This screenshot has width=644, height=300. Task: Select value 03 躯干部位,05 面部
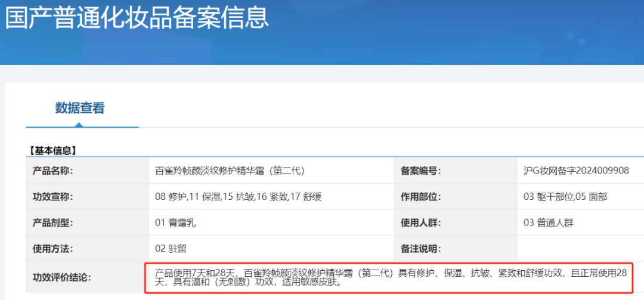(x=565, y=197)
